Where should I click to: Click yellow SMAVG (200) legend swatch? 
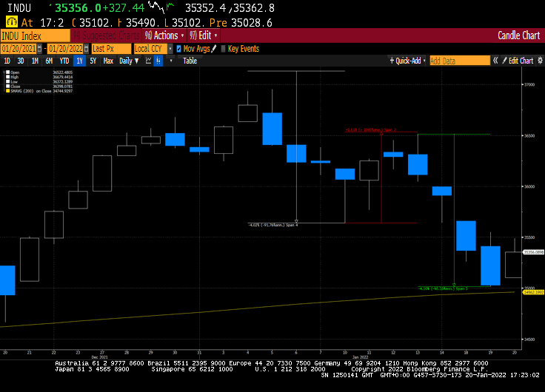click(x=7, y=91)
